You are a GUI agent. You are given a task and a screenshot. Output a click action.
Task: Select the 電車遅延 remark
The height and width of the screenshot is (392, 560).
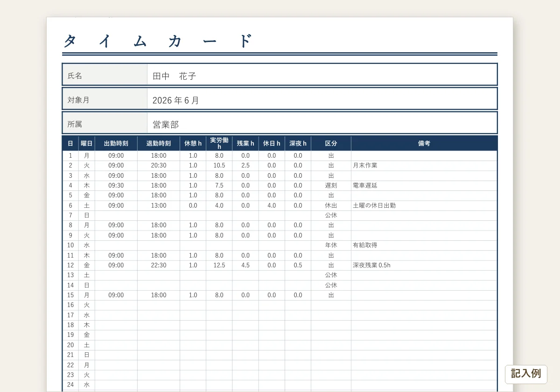click(365, 185)
